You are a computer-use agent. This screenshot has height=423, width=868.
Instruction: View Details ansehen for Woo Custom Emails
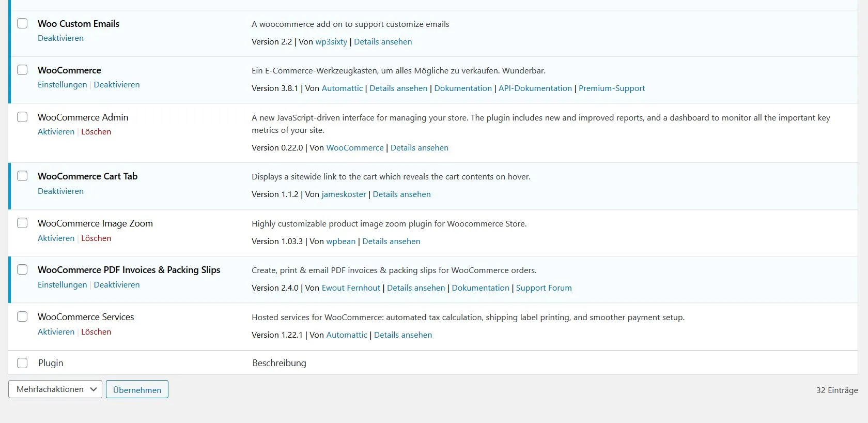click(383, 42)
